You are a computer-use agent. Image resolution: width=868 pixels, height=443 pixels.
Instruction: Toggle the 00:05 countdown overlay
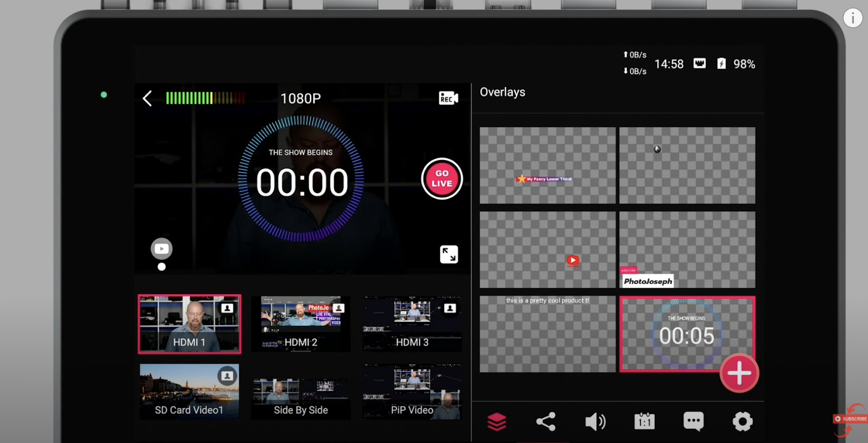pos(687,334)
